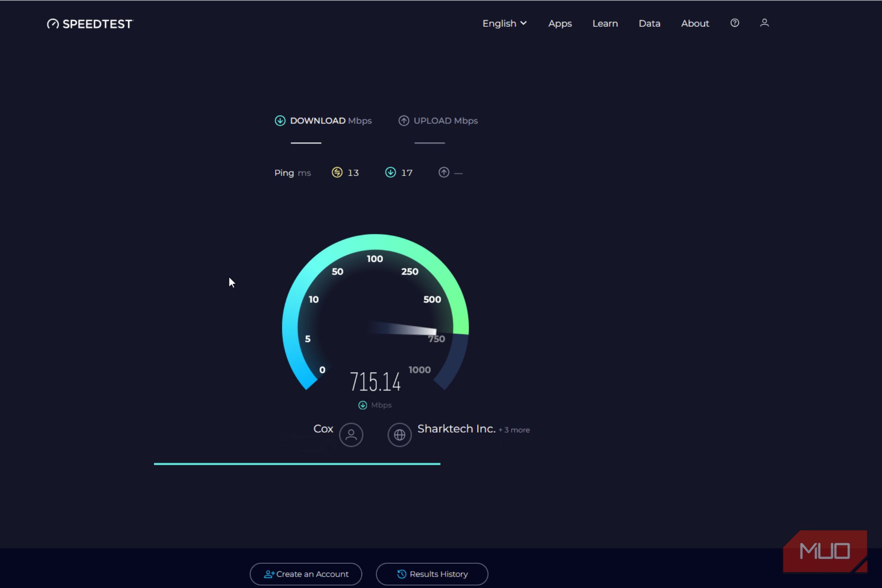Click the 500 mark on the gauge

click(432, 299)
